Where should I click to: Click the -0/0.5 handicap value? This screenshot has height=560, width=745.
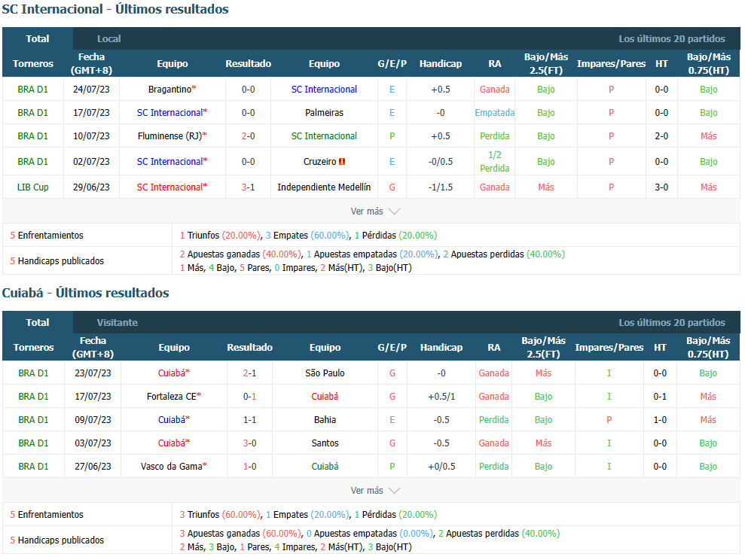[441, 162]
